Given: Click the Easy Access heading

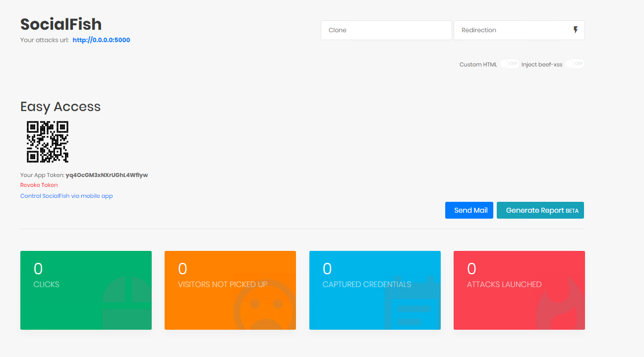Looking at the screenshot, I should (x=60, y=107).
